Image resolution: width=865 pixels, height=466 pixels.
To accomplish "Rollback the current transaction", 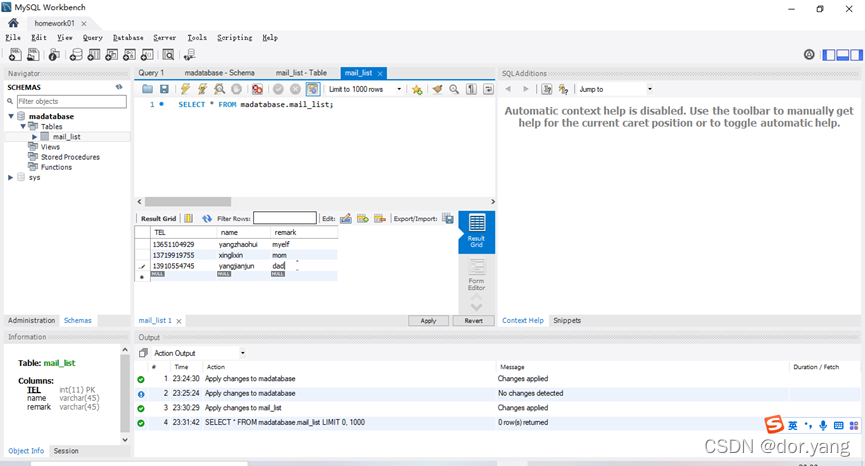I will [x=295, y=89].
